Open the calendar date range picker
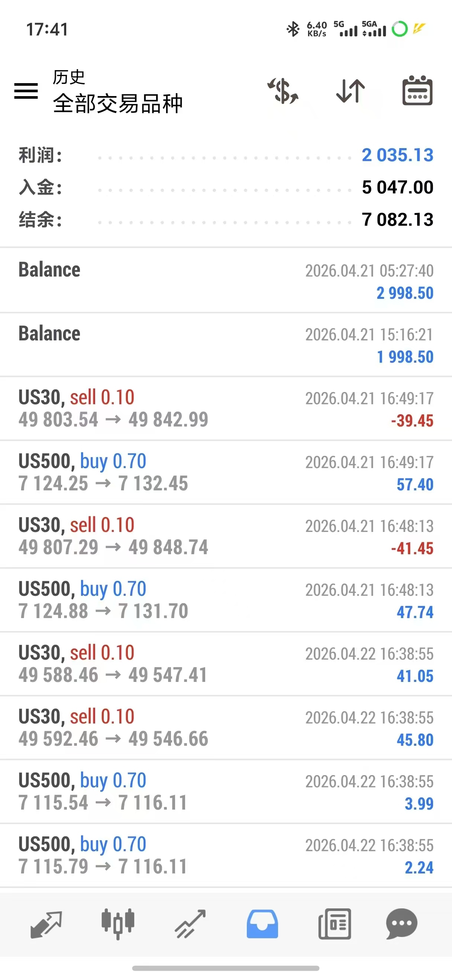The image size is (452, 980). tap(417, 91)
